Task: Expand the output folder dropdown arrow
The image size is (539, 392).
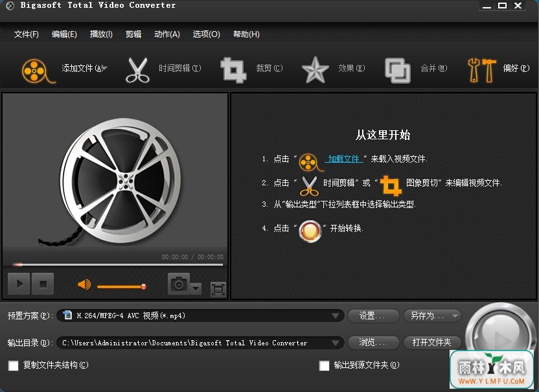Action: 336,343
